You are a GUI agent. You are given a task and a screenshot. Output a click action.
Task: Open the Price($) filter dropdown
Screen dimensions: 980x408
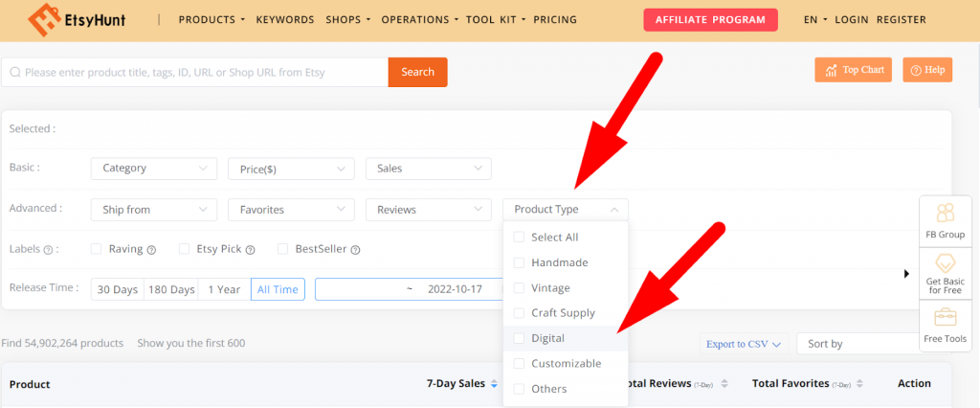(x=291, y=169)
